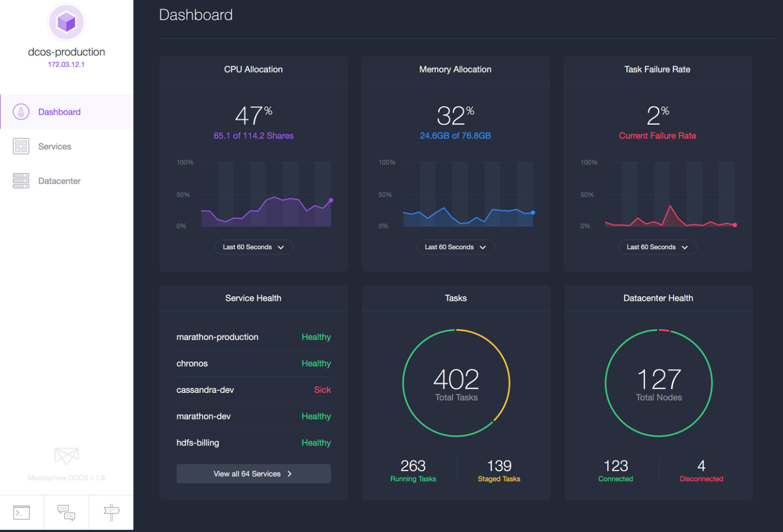The image size is (783, 532).
Task: Expand CPU Allocation Last 60 Seconds dropdown
Action: tap(253, 247)
